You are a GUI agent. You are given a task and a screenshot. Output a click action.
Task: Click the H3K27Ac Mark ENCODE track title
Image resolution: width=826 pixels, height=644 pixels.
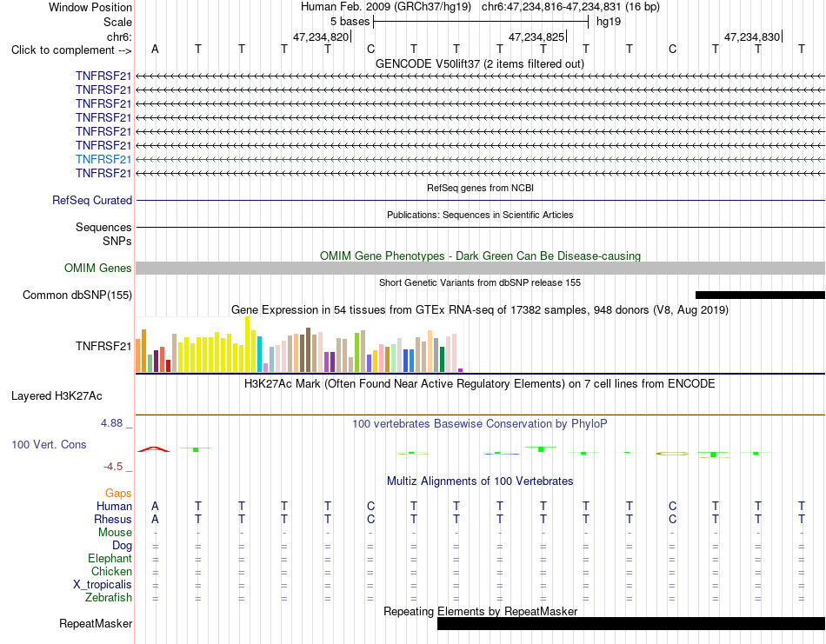tap(480, 383)
